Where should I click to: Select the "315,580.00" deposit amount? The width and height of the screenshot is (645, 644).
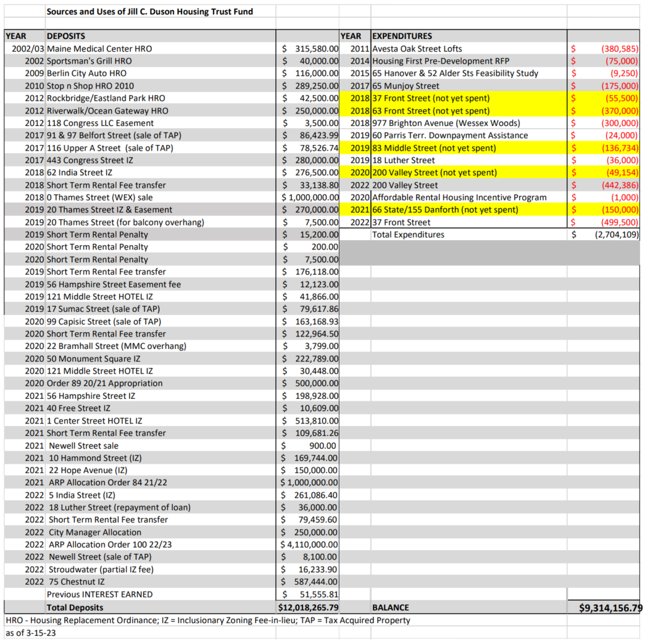pos(316,49)
